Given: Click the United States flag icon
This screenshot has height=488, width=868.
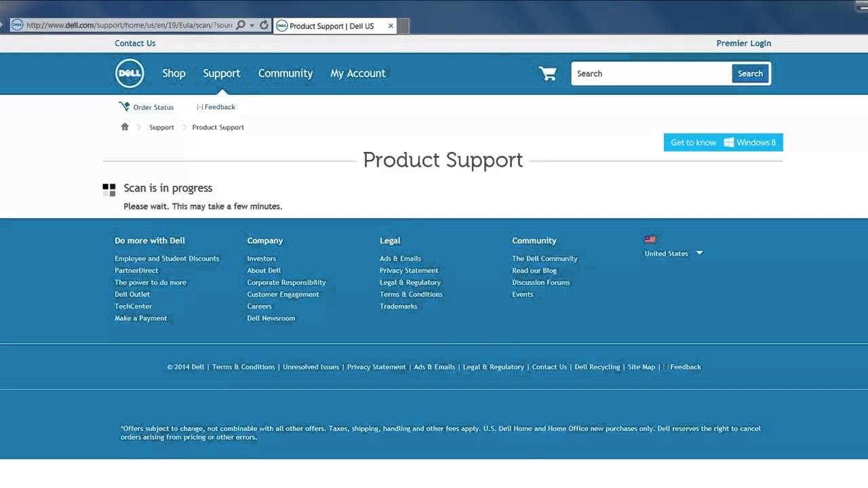Looking at the screenshot, I should click(650, 239).
